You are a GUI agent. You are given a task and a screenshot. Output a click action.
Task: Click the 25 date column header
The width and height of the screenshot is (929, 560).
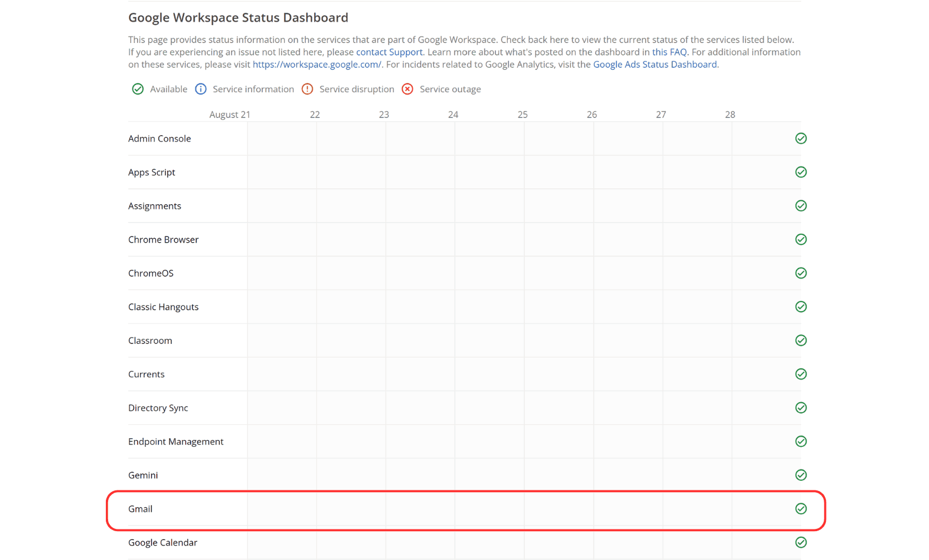(x=523, y=114)
